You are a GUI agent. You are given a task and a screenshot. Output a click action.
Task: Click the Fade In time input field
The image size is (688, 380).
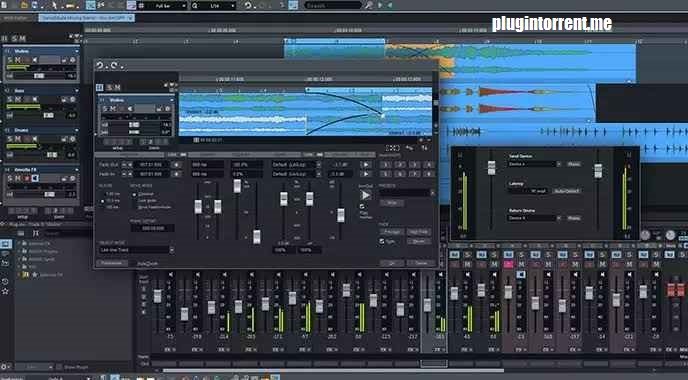pyautogui.click(x=151, y=174)
